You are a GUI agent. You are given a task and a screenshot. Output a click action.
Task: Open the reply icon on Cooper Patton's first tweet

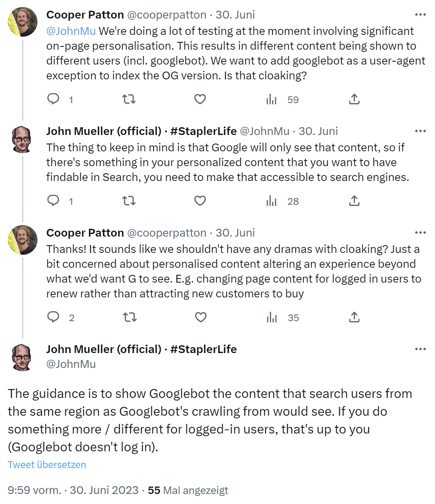54,99
